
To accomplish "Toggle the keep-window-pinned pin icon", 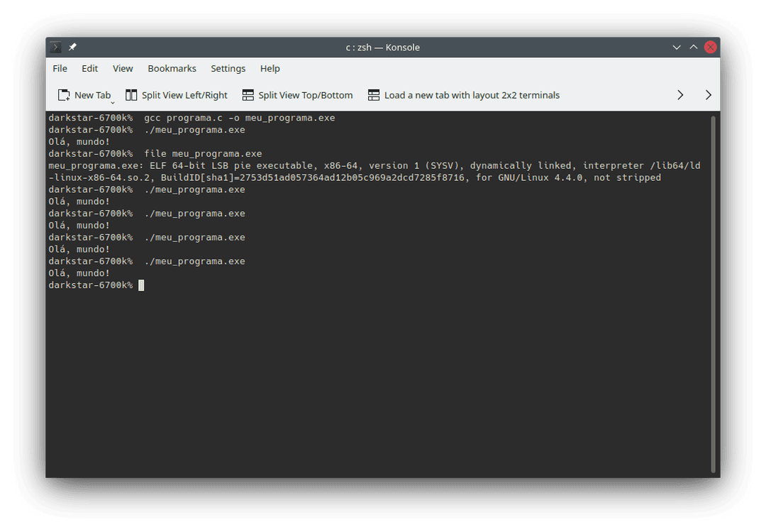I will (70, 47).
